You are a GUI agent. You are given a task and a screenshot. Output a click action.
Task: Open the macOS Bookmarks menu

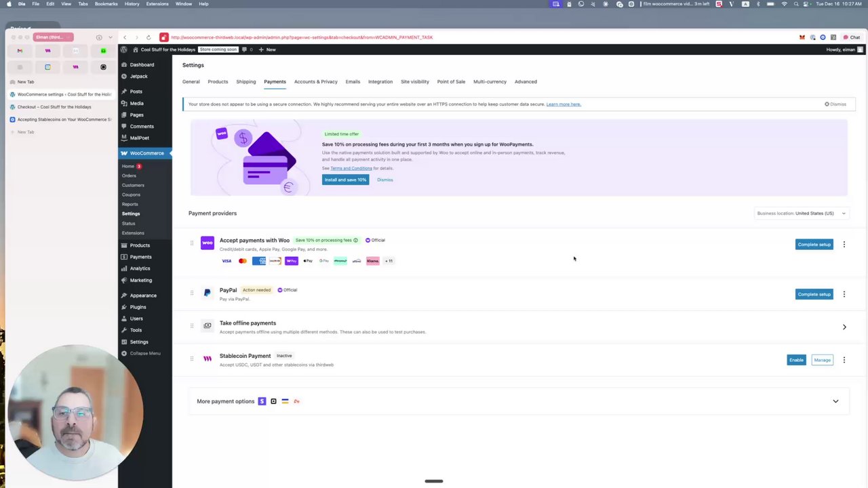point(106,4)
